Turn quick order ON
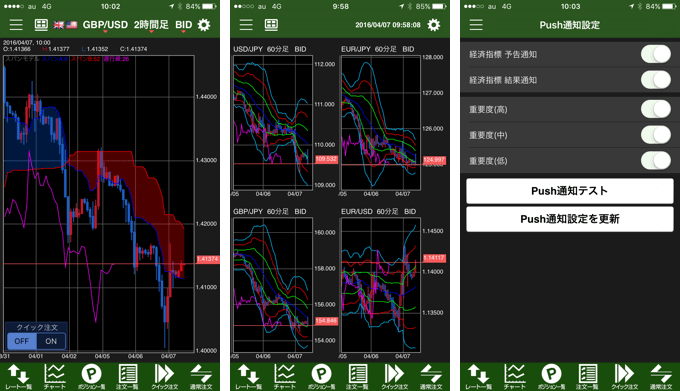Image resolution: width=680 pixels, height=391 pixels. coord(51,341)
